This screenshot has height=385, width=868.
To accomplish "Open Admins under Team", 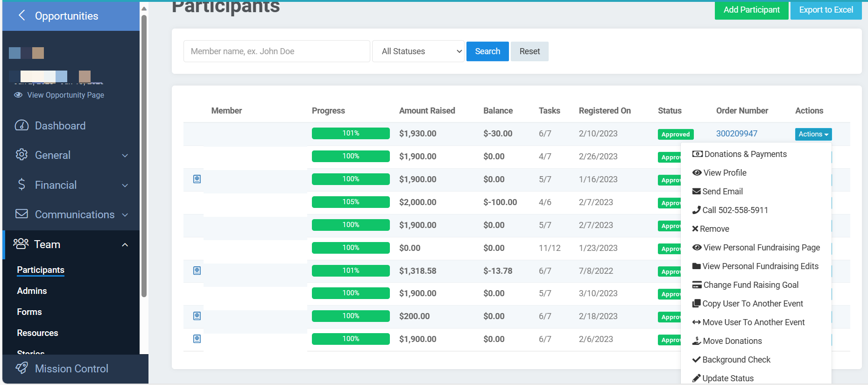I will click(32, 291).
